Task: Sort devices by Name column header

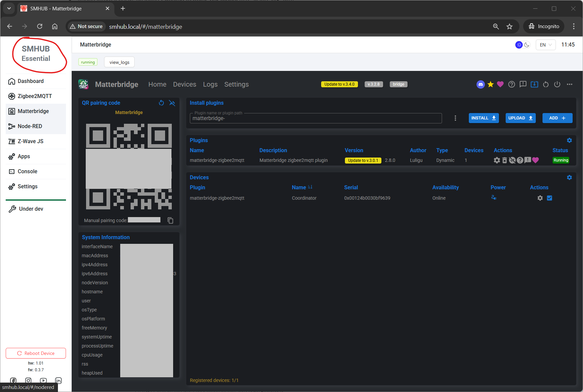Action: coord(299,188)
